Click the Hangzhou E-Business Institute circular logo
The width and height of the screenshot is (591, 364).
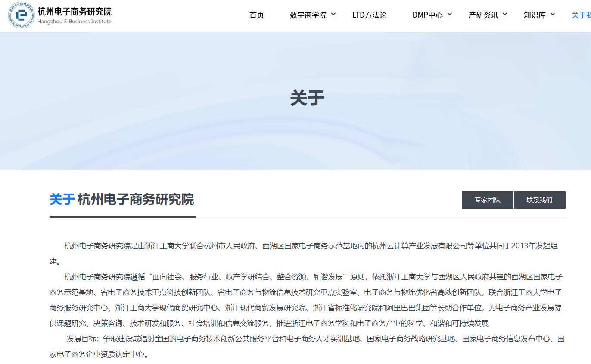(x=21, y=15)
